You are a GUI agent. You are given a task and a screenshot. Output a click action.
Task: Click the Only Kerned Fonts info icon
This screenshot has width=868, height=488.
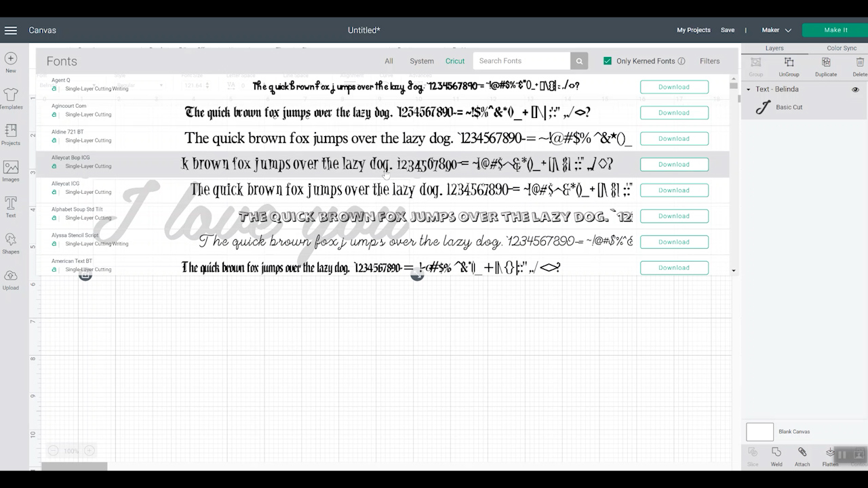[x=682, y=61]
